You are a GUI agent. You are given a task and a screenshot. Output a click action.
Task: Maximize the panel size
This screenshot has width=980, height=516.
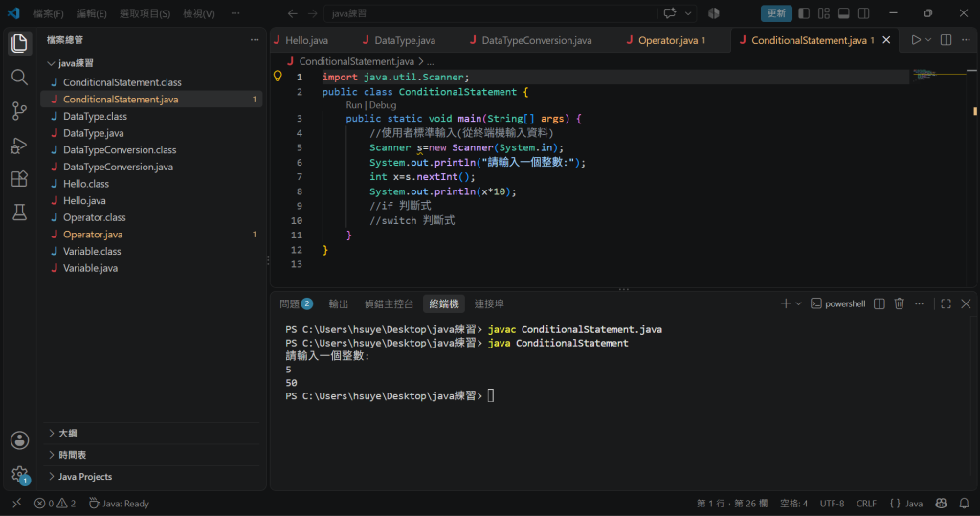tap(947, 304)
